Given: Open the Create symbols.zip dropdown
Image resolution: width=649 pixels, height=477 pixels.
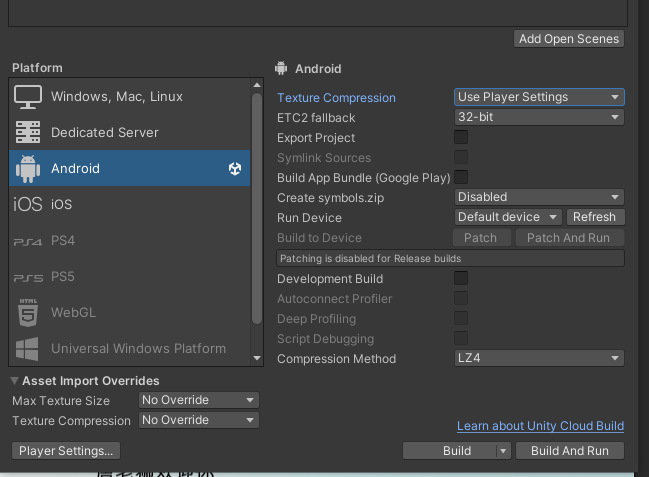Looking at the screenshot, I should point(539,197).
